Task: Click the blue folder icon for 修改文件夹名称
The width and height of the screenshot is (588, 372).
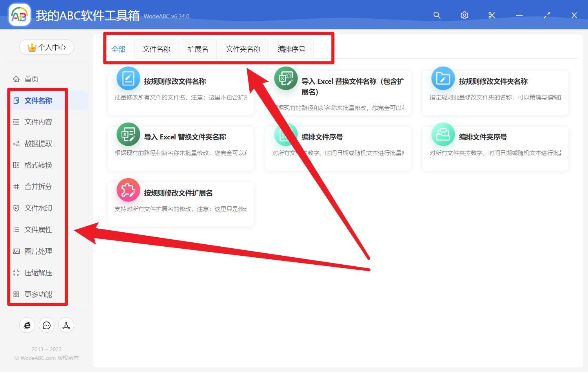Action: point(443,78)
